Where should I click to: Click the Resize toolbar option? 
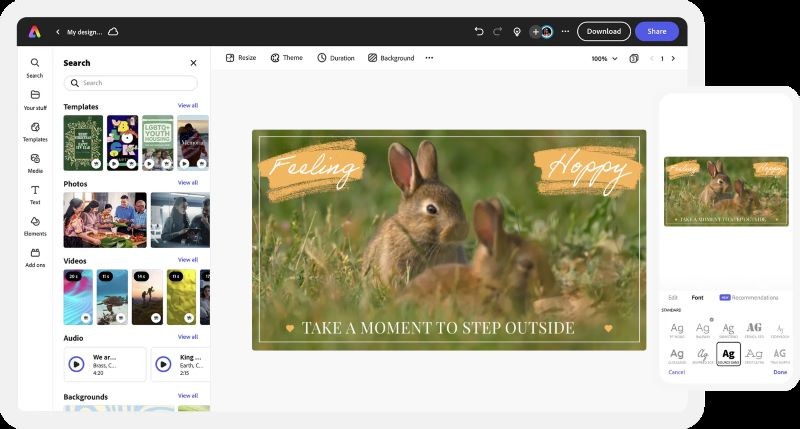[x=241, y=58]
